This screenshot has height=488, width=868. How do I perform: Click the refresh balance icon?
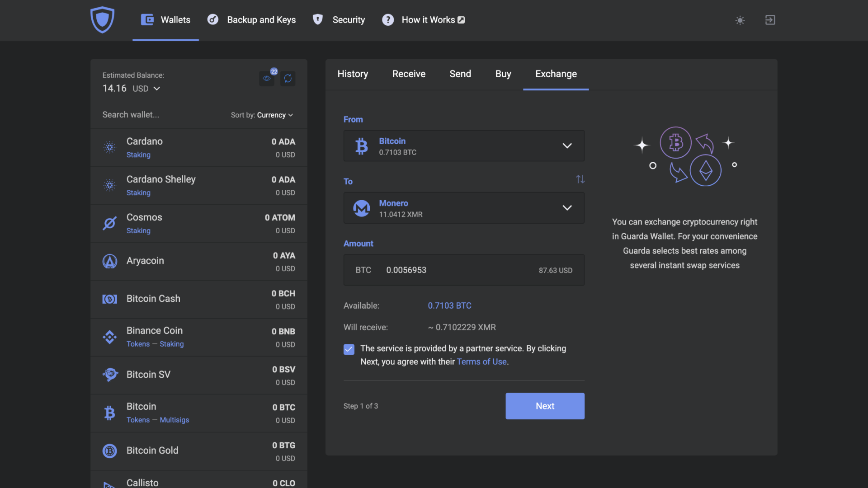tap(288, 78)
